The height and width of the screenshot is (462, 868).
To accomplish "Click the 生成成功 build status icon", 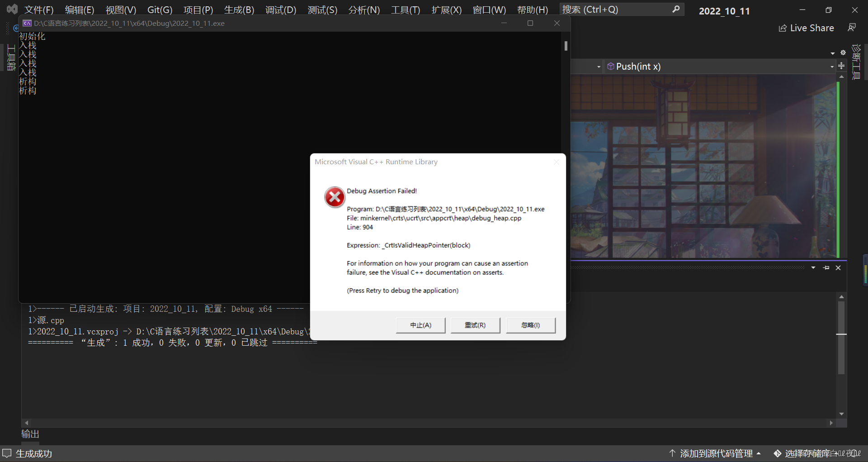I will [x=7, y=453].
